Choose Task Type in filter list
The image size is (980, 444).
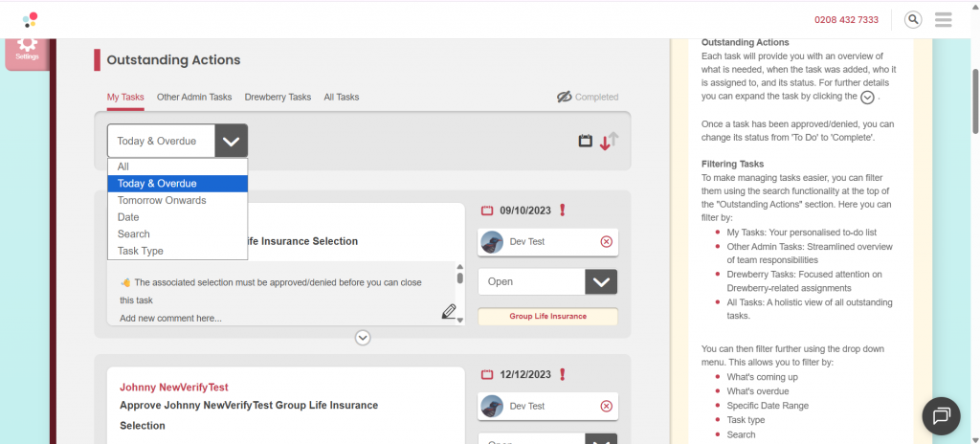(141, 251)
